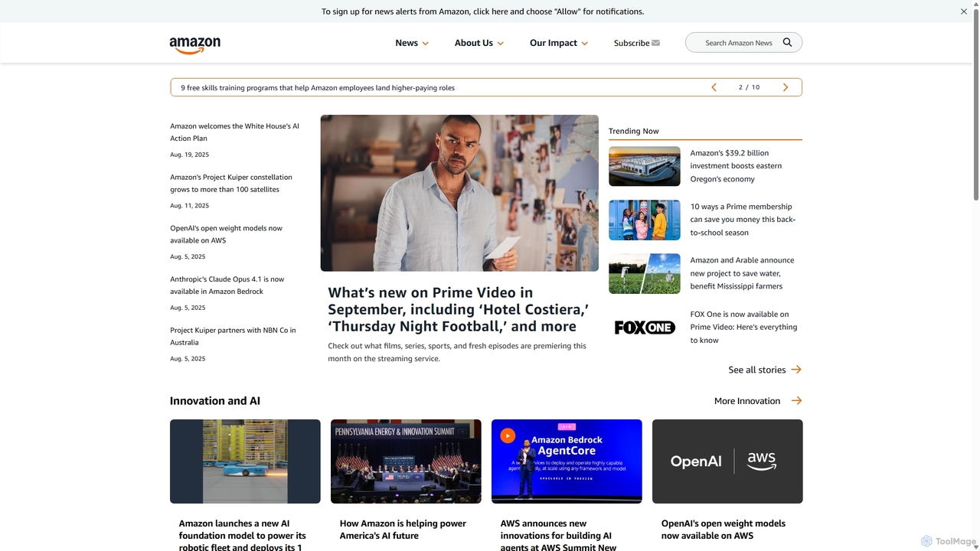980x551 pixels.
Task: Open the OpenAI AWS card image
Action: pos(727,461)
